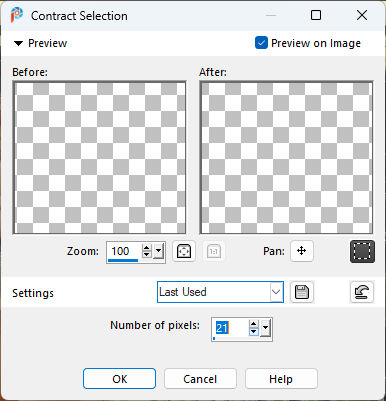Toggle the Preview on Image checkbox
Viewport: 386px width, 401px height.
(261, 43)
